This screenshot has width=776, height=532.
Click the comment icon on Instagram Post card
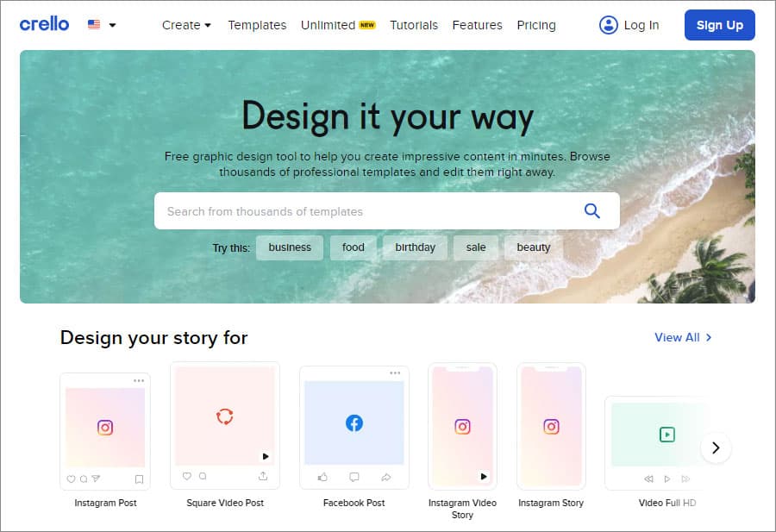83,479
